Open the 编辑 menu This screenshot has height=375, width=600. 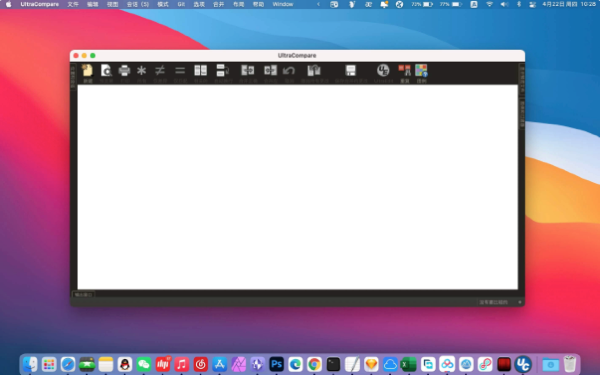(93, 4)
